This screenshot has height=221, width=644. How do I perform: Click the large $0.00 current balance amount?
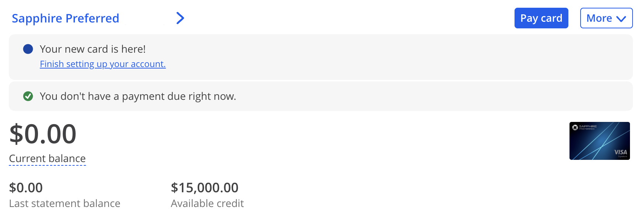tap(43, 134)
